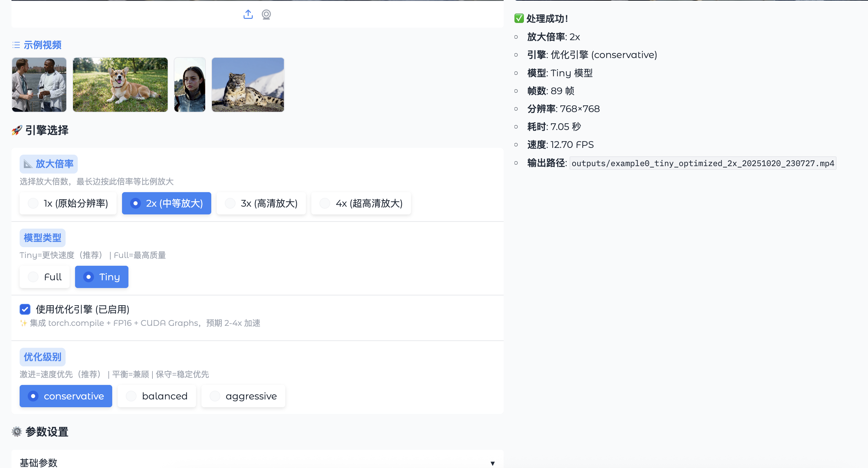Select the corgi dog example video

[x=120, y=84]
